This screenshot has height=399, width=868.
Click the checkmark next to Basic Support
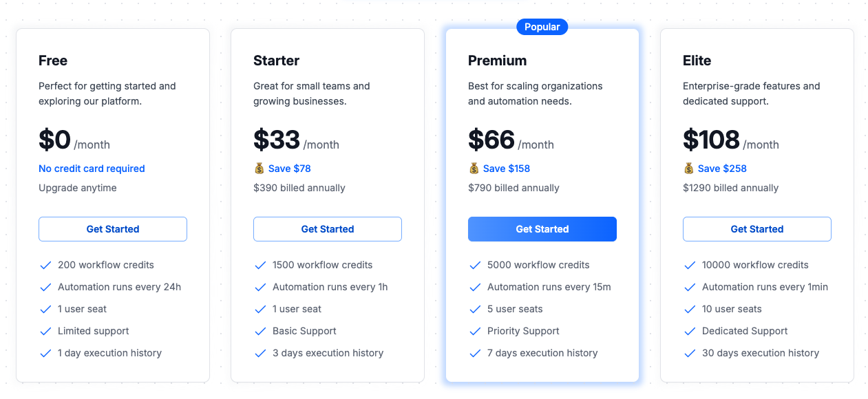(261, 331)
